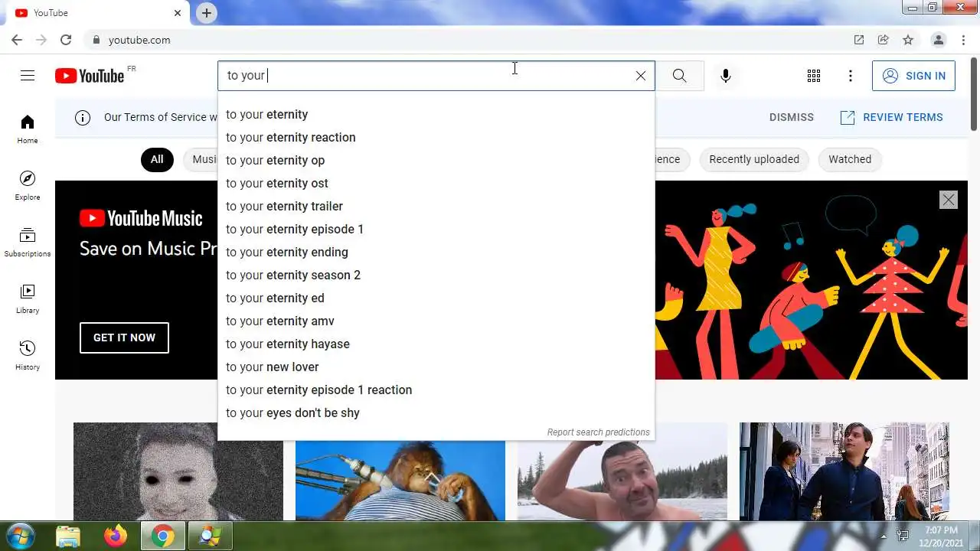Switch to Chrome in taskbar
Screen dimensions: 980x551
click(163, 536)
